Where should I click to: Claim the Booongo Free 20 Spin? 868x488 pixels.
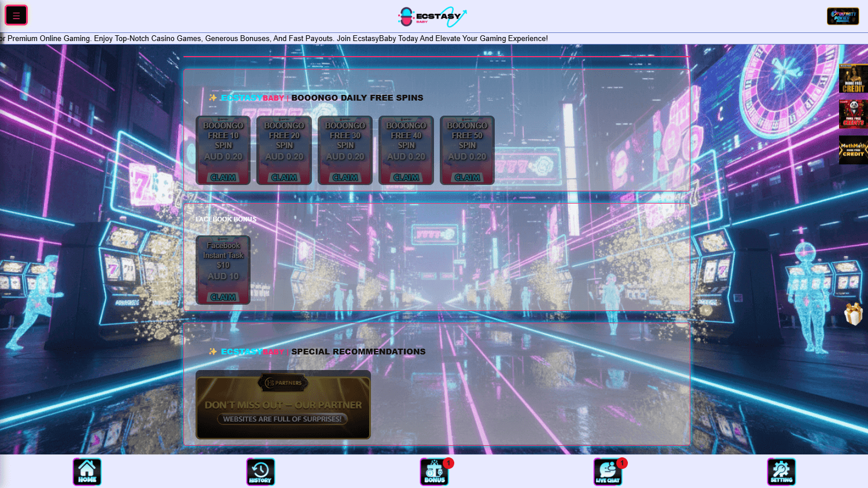(x=284, y=178)
